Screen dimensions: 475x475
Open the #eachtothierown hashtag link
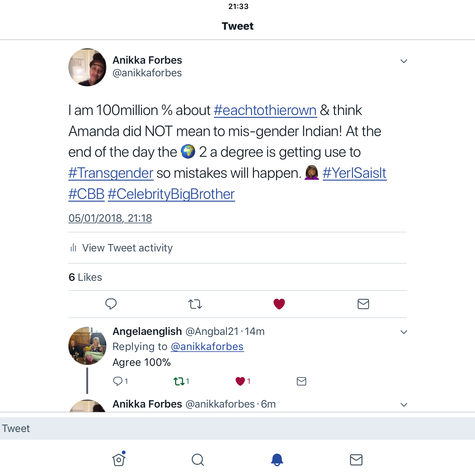click(x=265, y=110)
